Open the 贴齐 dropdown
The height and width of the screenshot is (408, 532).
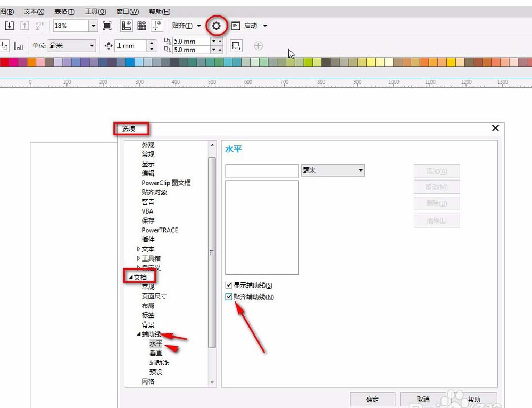(x=199, y=26)
